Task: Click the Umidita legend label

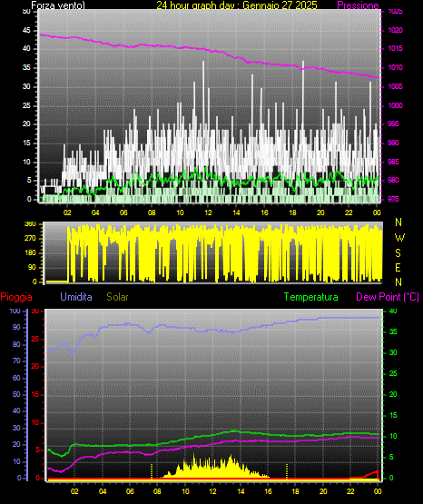Action: tap(76, 297)
